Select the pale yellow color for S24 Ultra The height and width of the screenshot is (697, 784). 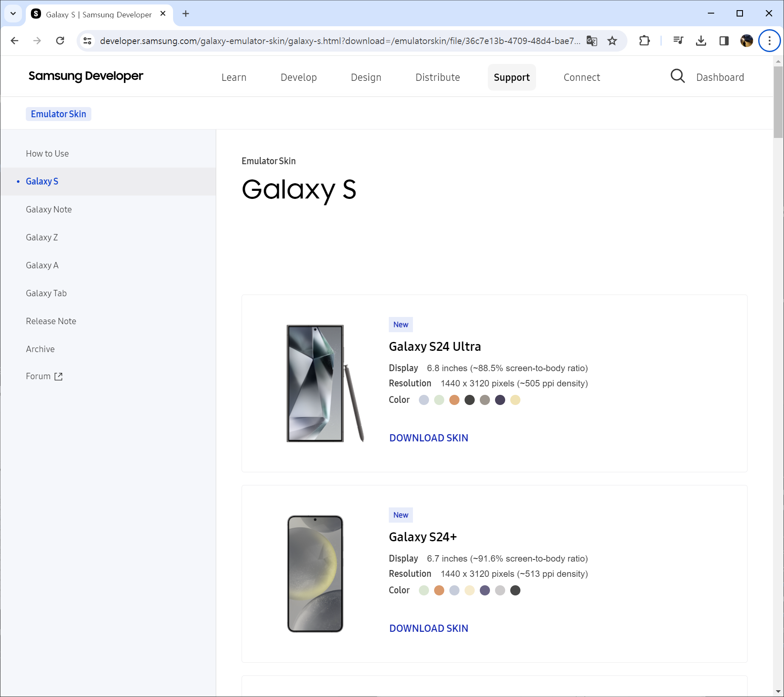pos(515,400)
